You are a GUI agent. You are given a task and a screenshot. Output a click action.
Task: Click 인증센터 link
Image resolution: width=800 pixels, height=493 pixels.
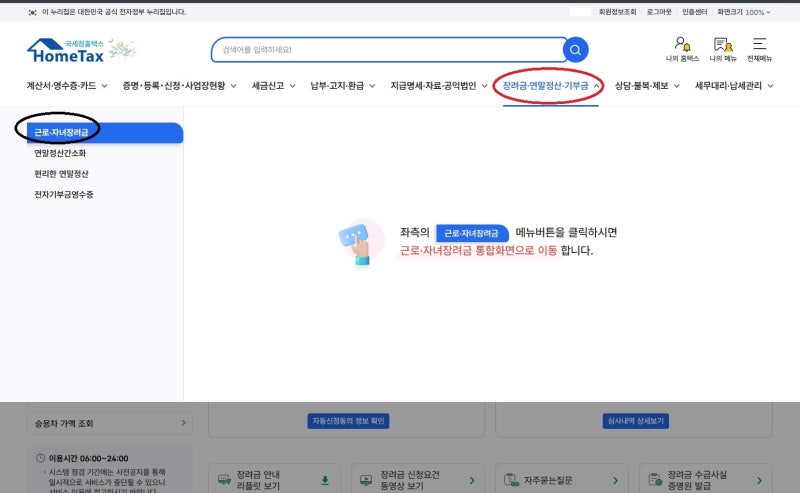coord(694,12)
